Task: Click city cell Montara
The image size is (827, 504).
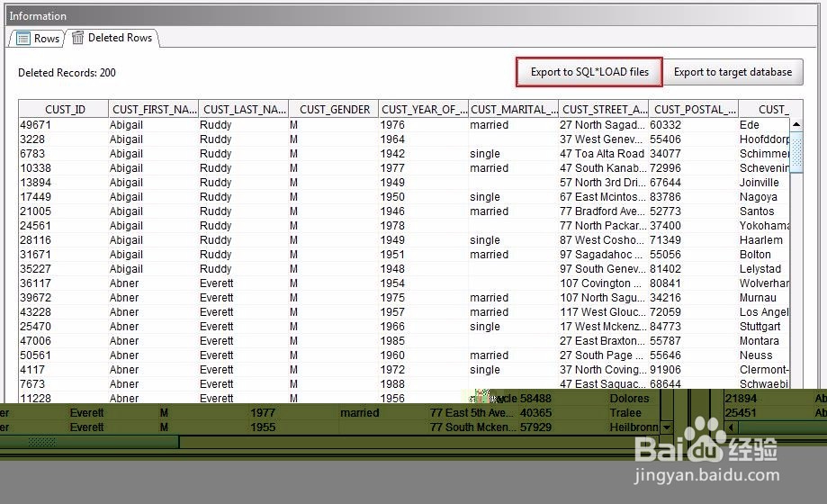Action: tap(764, 341)
